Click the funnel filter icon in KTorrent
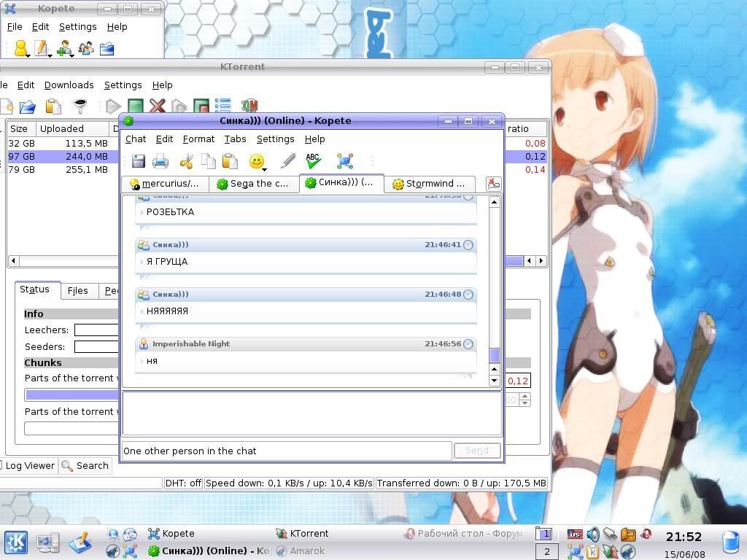The image size is (747, 560). [x=80, y=107]
